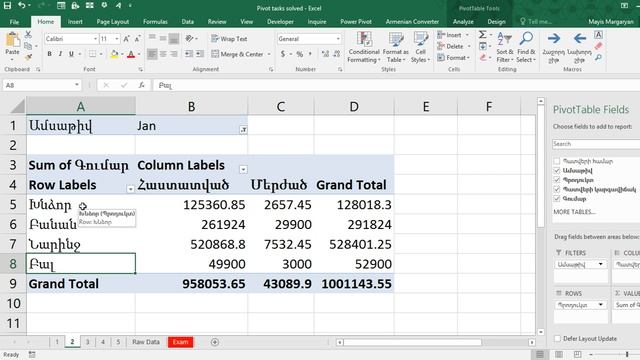Switch to the red Exam sheet
This screenshot has width=640, height=360.
pos(180,342)
